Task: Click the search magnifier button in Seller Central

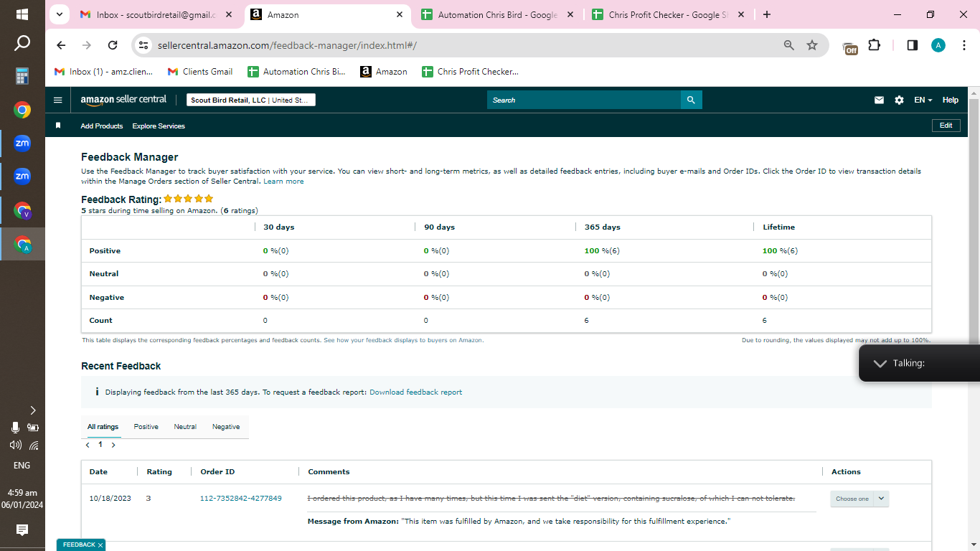Action: tap(691, 100)
